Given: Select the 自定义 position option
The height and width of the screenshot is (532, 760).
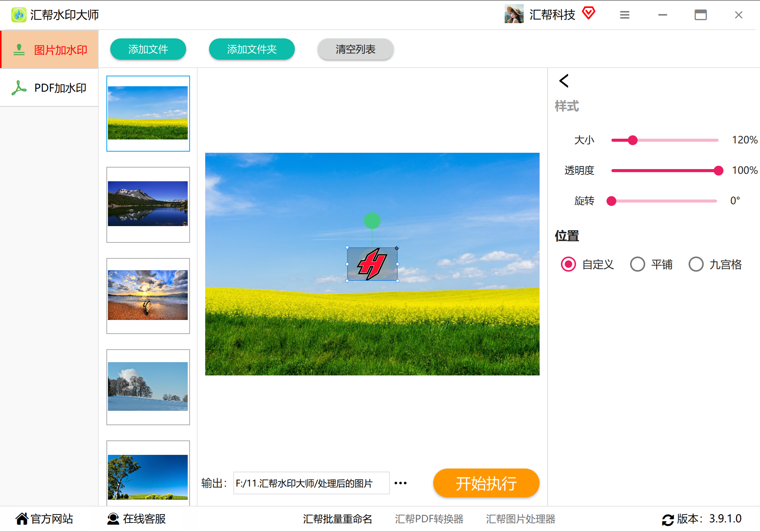Looking at the screenshot, I should (x=568, y=264).
